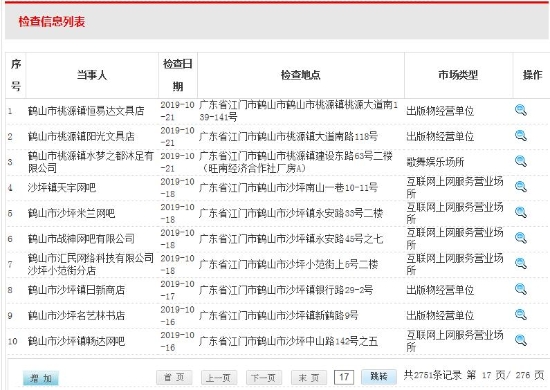The width and height of the screenshot is (550, 390).
Task: Click 互联网上网服务营业场所 in 天宇网吧 row
Action: (455, 188)
